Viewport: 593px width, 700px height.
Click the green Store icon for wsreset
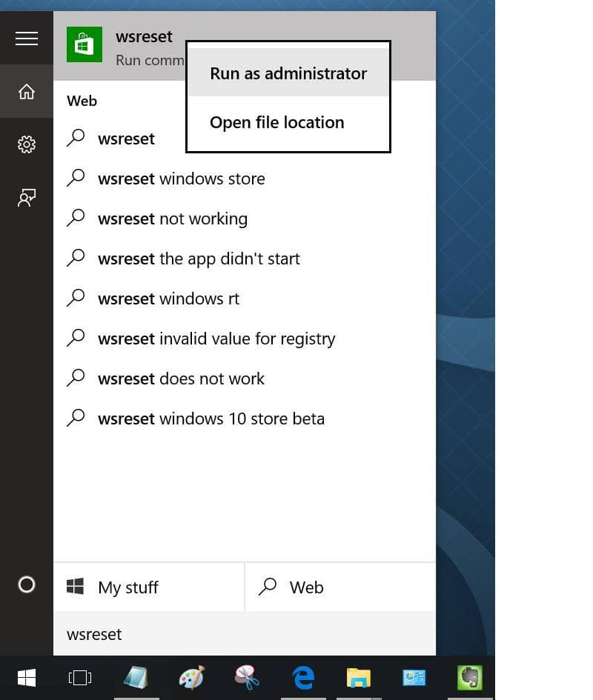pyautogui.click(x=85, y=44)
